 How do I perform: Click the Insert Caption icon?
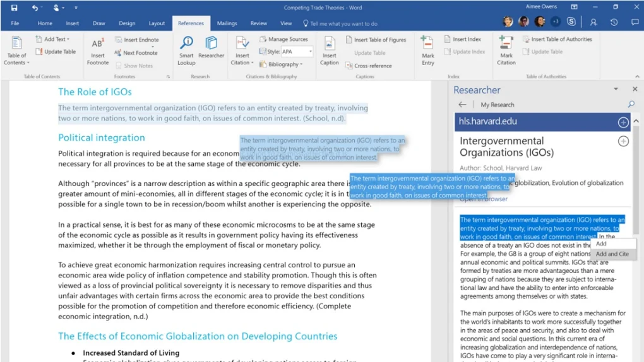(x=329, y=43)
